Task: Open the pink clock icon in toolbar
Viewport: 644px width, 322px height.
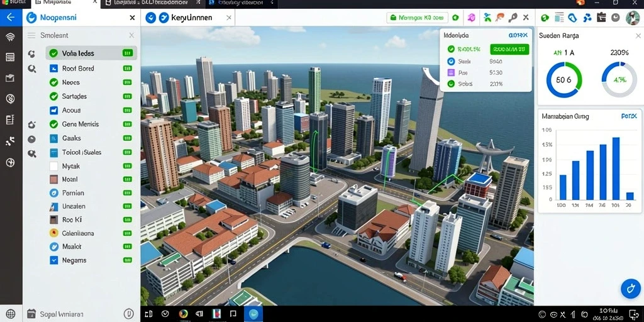Action: click(472, 18)
